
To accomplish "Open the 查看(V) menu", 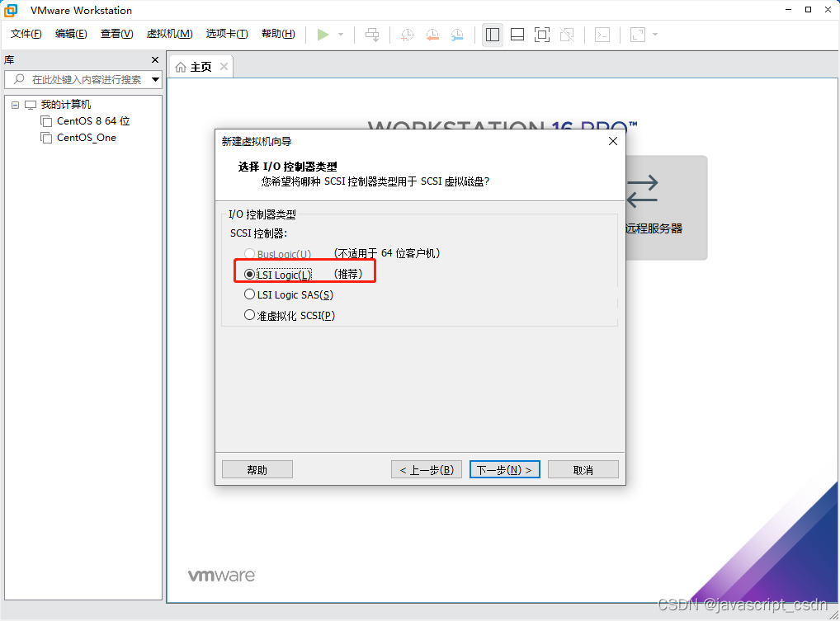I will click(116, 34).
